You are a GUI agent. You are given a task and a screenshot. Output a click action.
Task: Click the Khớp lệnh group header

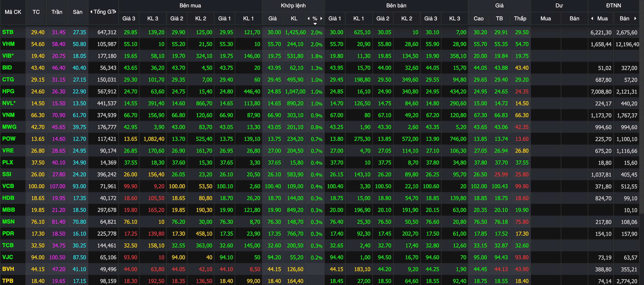pyautogui.click(x=293, y=6)
